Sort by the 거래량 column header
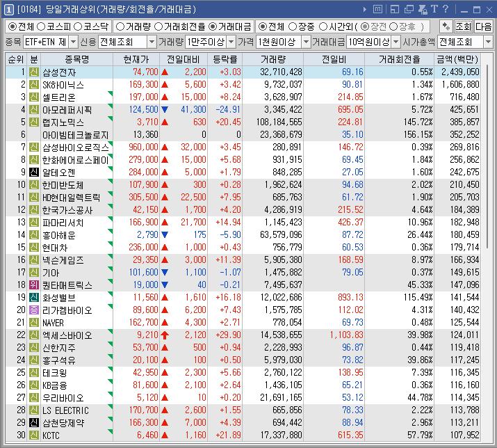This screenshot has width=497, height=448. [273, 59]
